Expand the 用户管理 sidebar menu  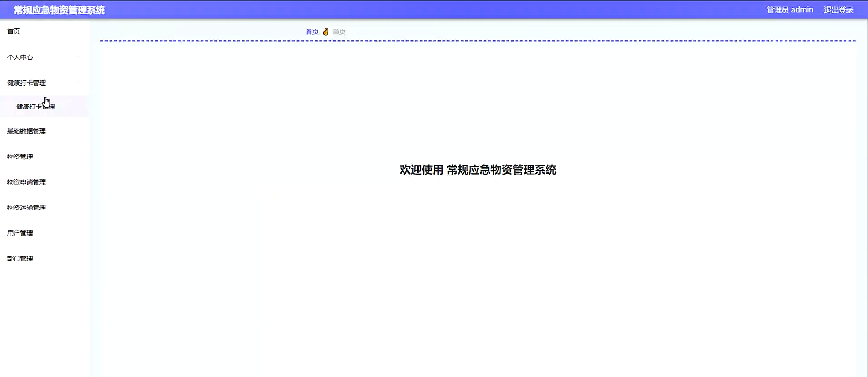(x=20, y=233)
